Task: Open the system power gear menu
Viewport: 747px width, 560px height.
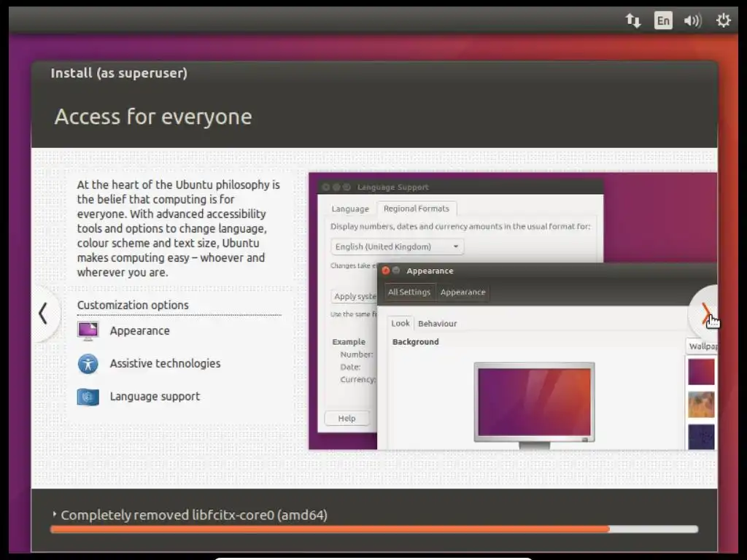Action: (x=723, y=20)
